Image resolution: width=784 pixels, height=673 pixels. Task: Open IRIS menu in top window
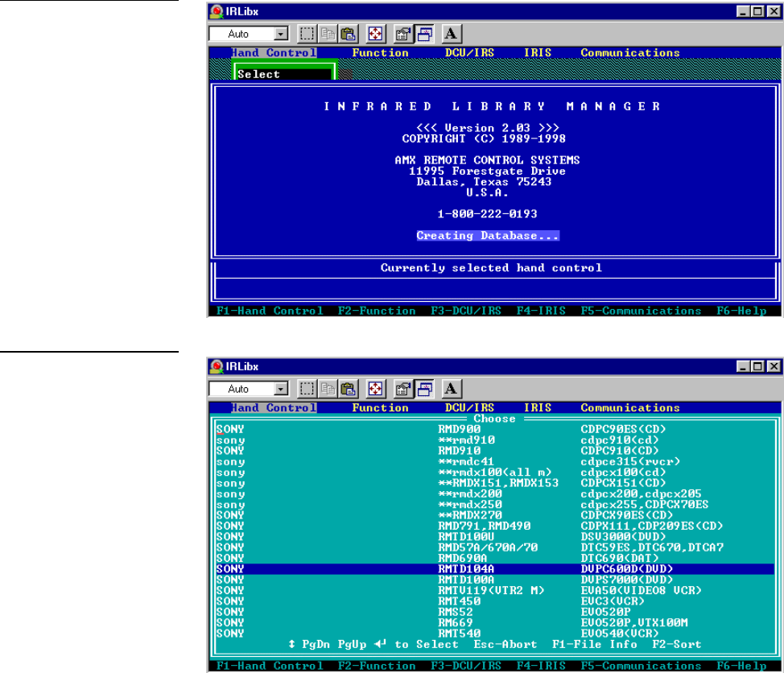coord(538,53)
